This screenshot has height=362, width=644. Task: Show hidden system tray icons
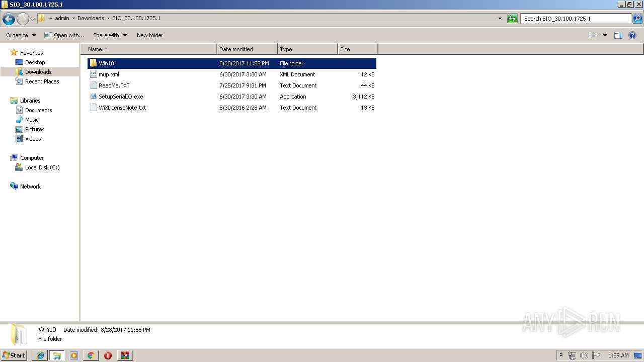[x=561, y=355]
